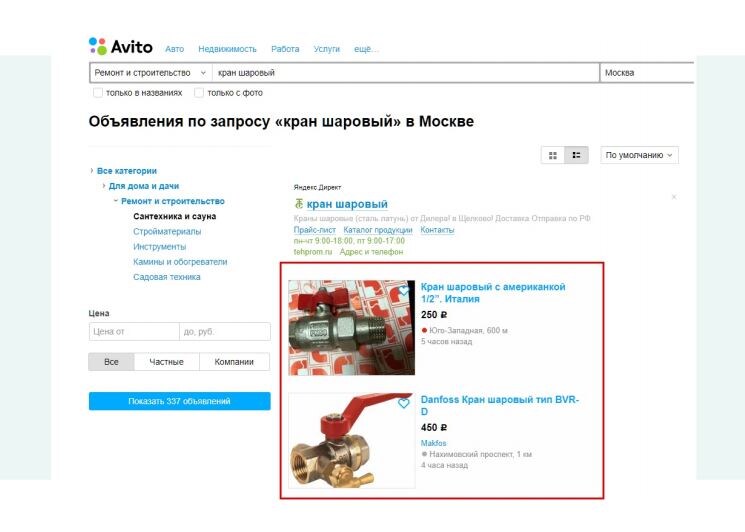Open 'Ремонт и строительство' category dropdown
The height and width of the screenshot is (532, 745).
151,73
